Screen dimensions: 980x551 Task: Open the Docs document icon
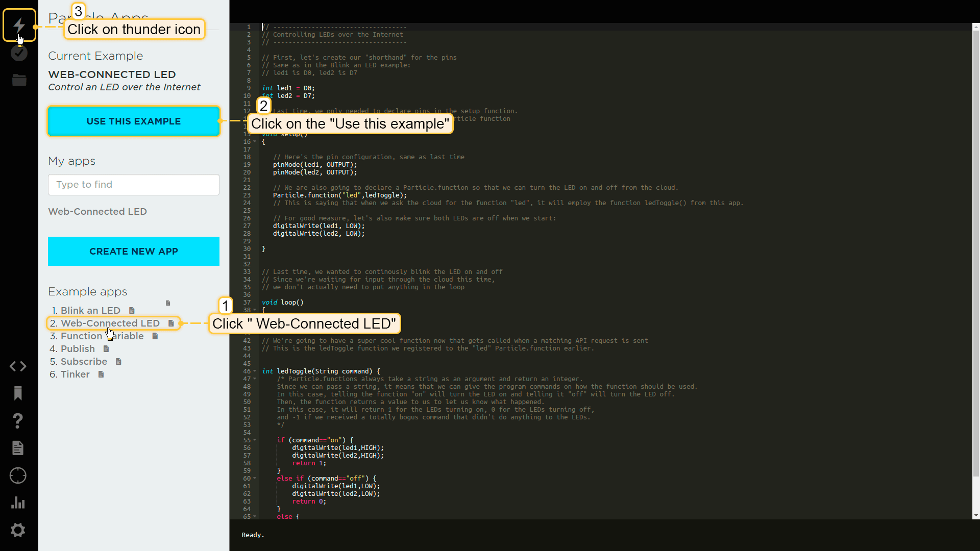(18, 448)
